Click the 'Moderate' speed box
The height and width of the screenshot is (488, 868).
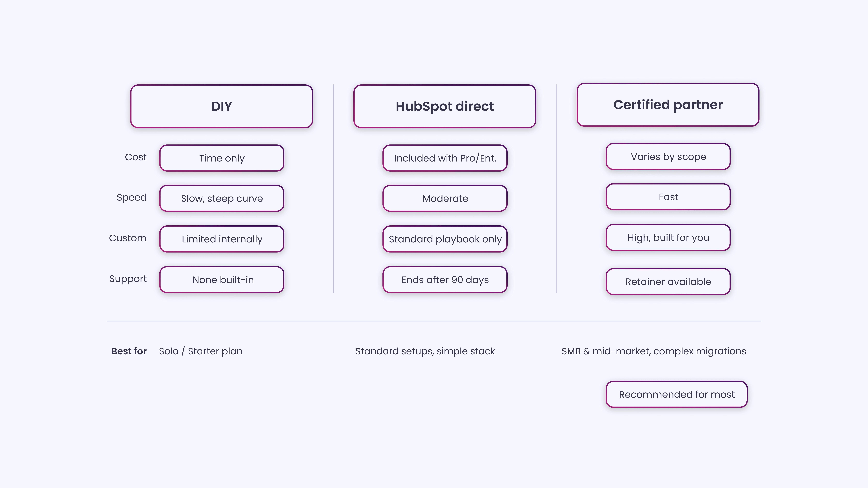click(x=445, y=198)
